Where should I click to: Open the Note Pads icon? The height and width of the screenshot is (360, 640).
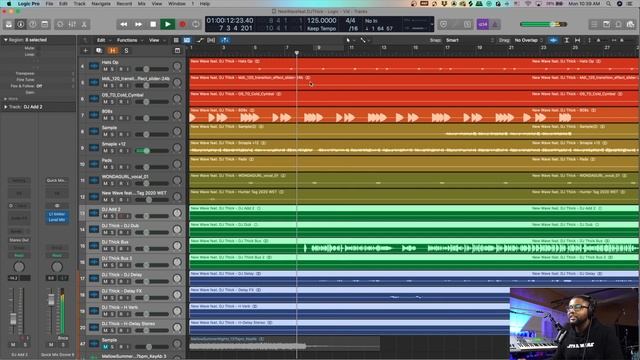(607, 24)
